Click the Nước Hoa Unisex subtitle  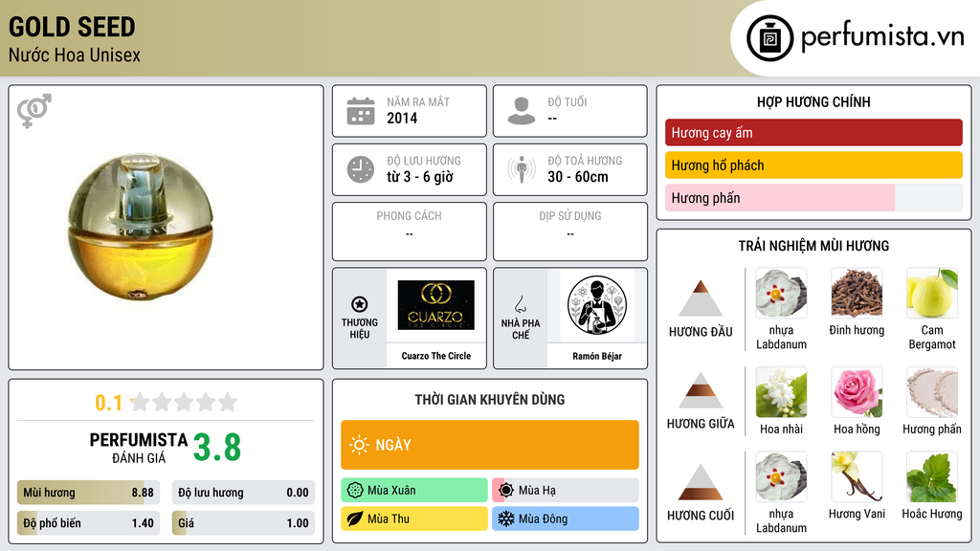click(75, 55)
